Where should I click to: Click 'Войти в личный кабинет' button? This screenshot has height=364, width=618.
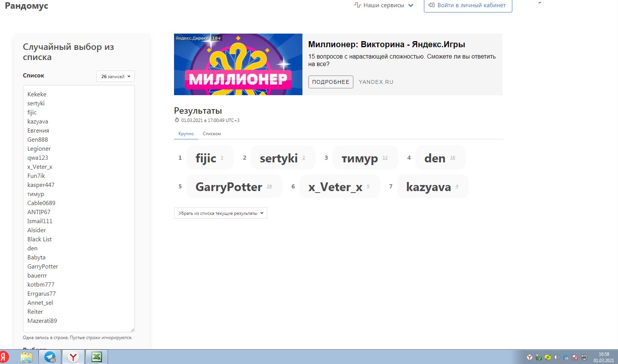(468, 5)
